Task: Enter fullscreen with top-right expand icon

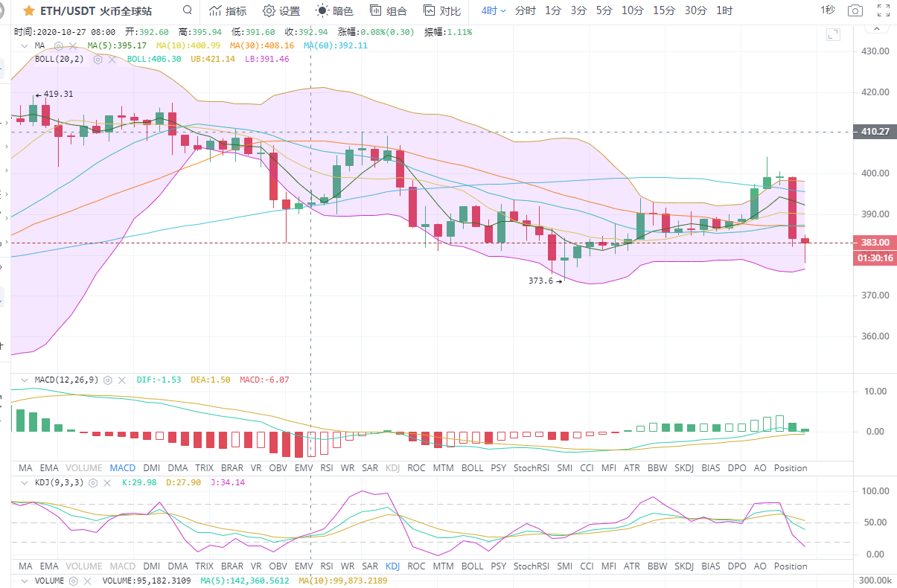Action: tap(883, 11)
